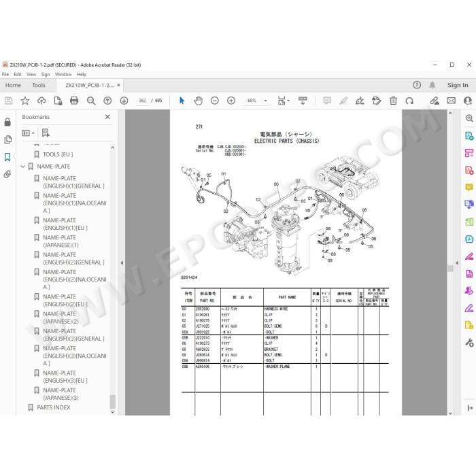Open the Sign document tool
Viewport: 476px width, 476px height.
tap(360, 101)
